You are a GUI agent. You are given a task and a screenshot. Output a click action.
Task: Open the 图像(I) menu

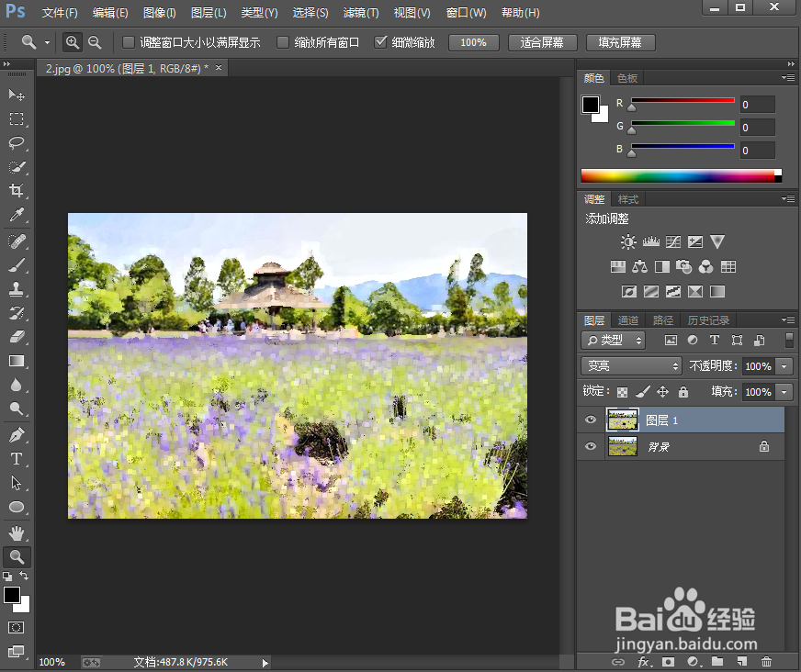(x=160, y=13)
